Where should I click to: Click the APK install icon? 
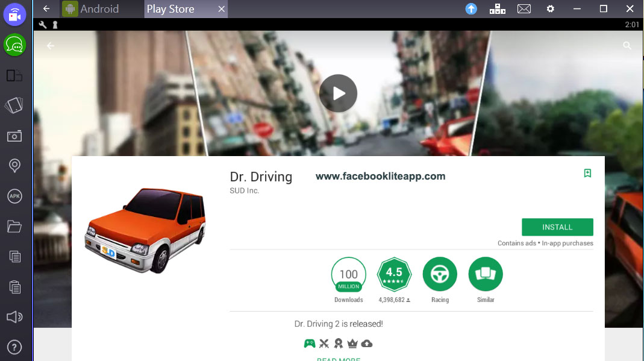click(x=14, y=196)
